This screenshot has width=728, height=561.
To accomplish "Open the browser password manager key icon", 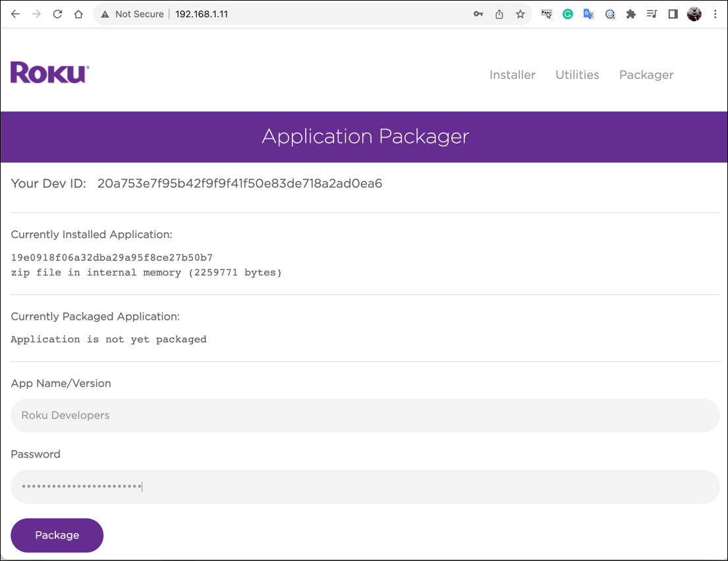I will click(478, 13).
